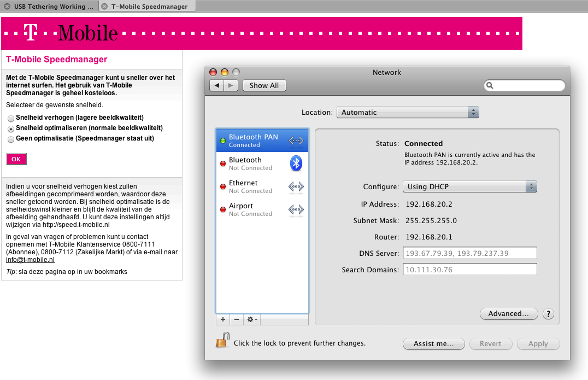Close the USB Tethering Working tab
This screenshot has height=380, width=588.
click(x=7, y=7)
